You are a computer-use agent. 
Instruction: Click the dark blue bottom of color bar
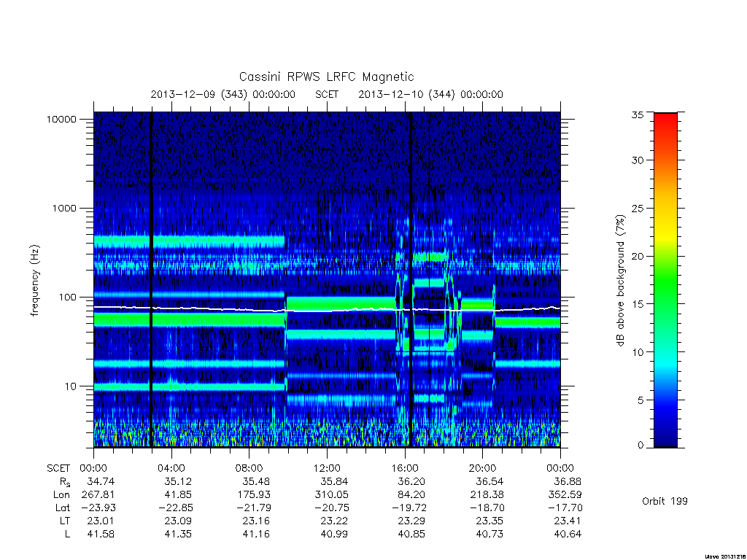pyautogui.click(x=665, y=440)
